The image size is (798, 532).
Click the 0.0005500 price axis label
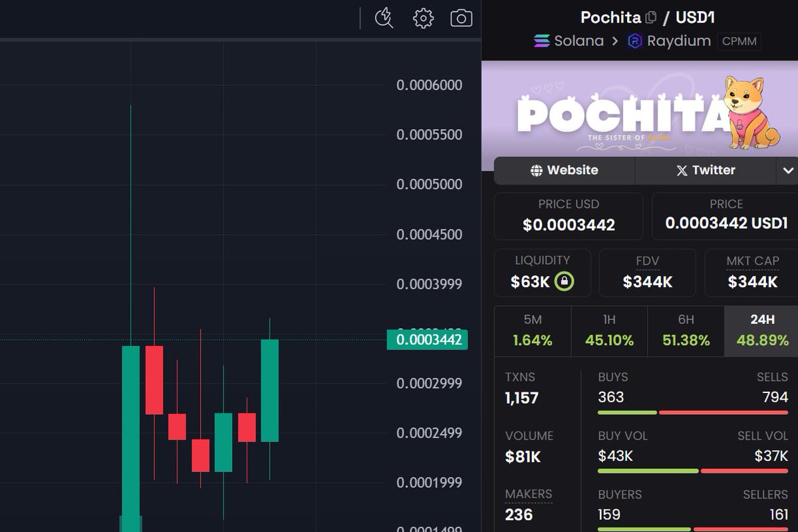click(x=429, y=134)
